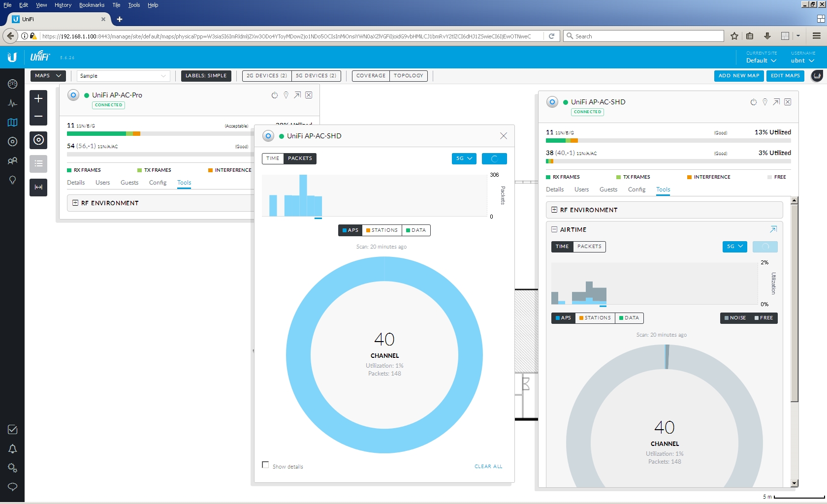Open Alerts bell icon in sidebar

pos(13,449)
